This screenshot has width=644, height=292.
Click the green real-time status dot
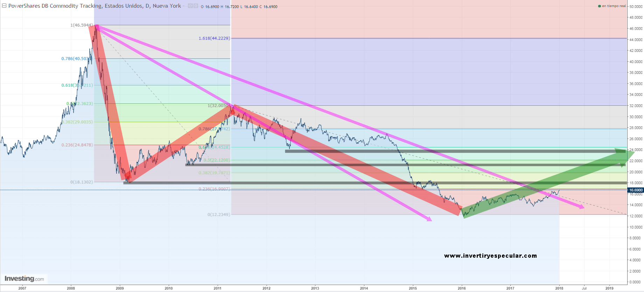click(x=600, y=6)
